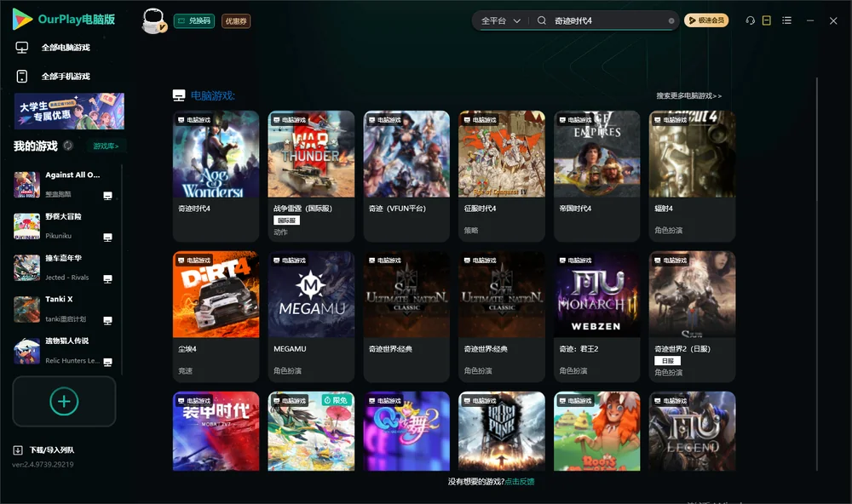Click the 下载/导入队列 download icon
Viewport: 852px width, 504px height.
tap(18, 450)
